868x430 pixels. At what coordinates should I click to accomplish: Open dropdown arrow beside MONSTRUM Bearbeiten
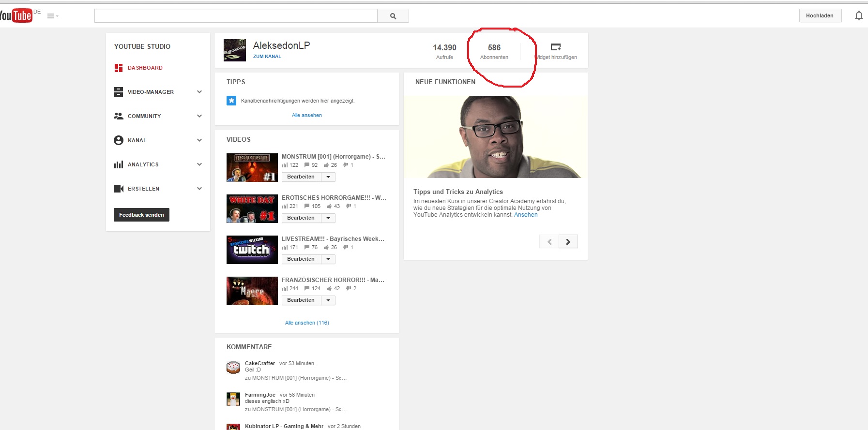tap(328, 177)
